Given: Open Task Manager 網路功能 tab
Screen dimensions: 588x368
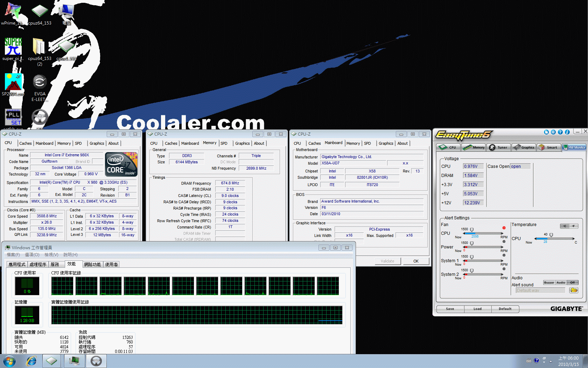Looking at the screenshot, I should coord(92,264).
